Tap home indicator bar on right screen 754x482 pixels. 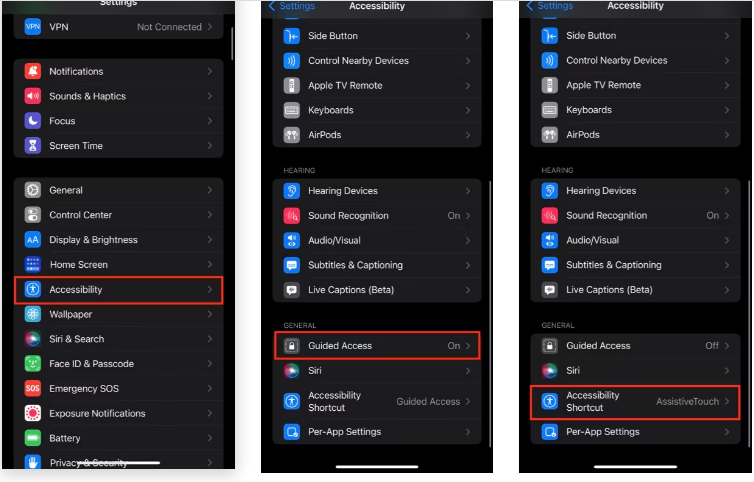click(635, 466)
